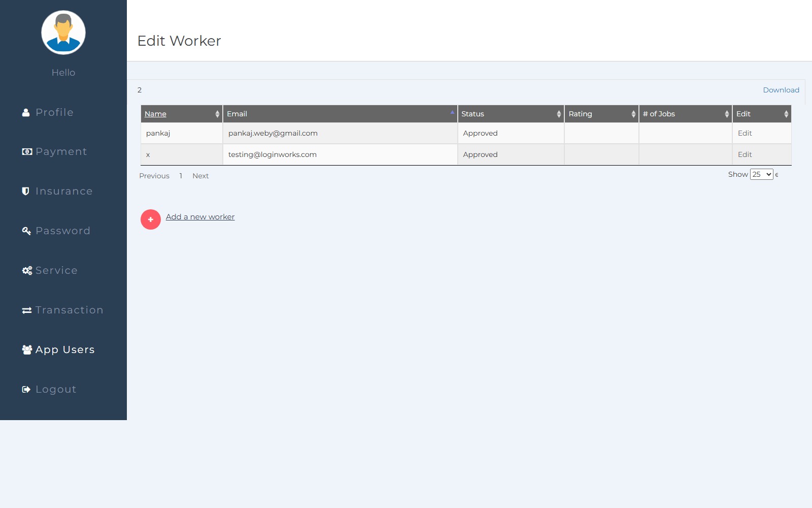Click # of Jobs sort arrows
Screen dimensions: 812x508
point(727,114)
